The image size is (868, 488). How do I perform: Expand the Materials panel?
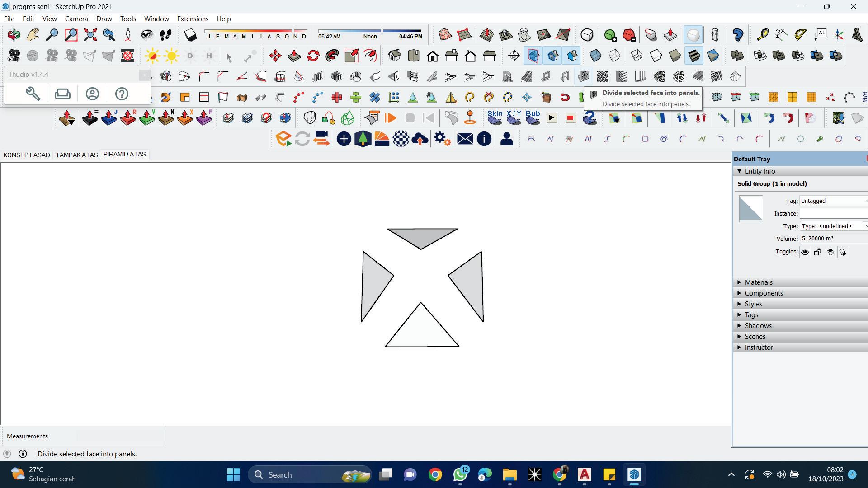[x=759, y=282]
